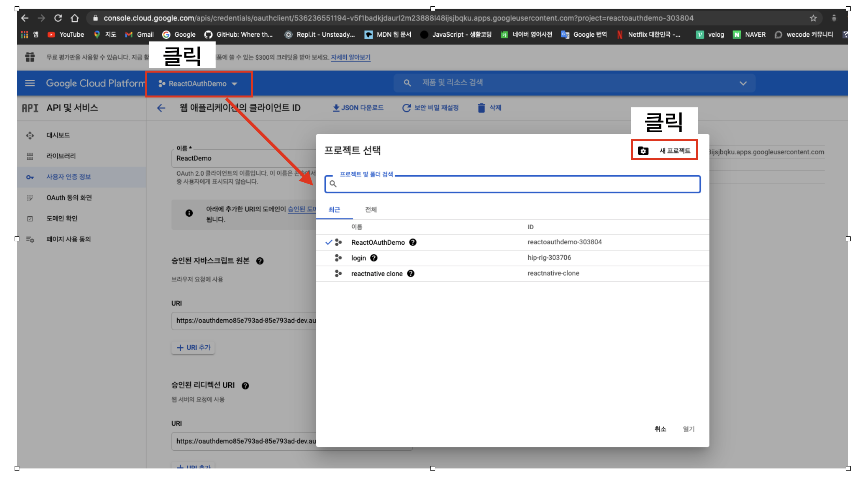The image size is (868, 487).
Task: Click the 자바스크립트 원본 URI input field
Action: (x=244, y=321)
